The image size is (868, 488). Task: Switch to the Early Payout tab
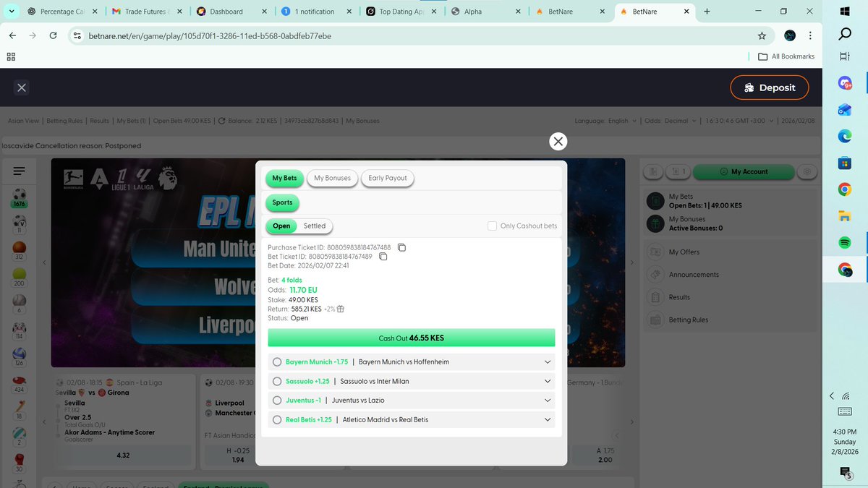click(387, 178)
